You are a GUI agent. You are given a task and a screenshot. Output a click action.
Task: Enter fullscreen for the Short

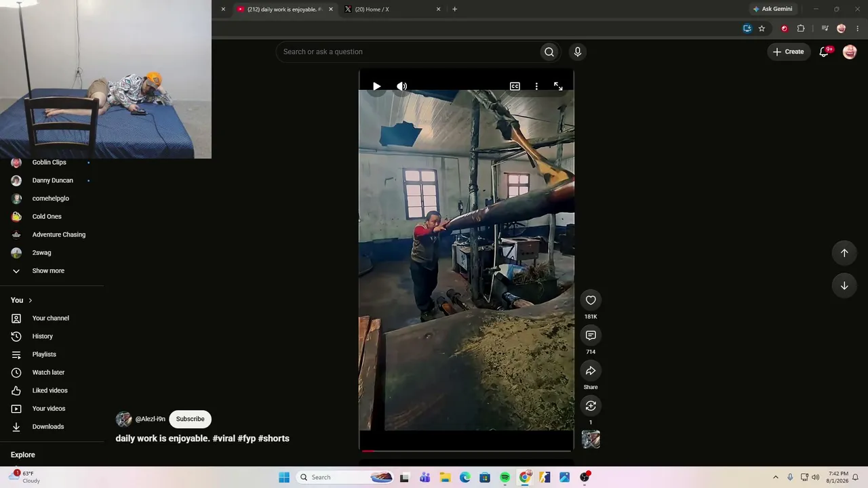tap(558, 86)
